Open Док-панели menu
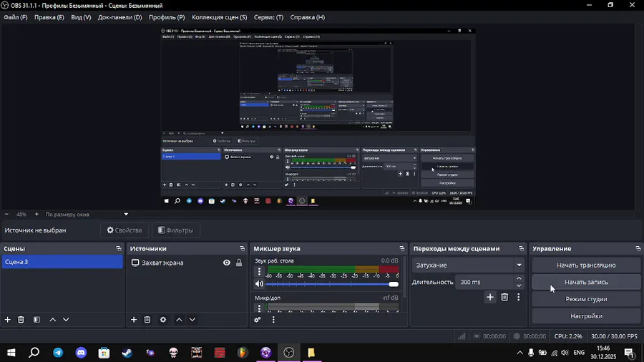This screenshot has height=362, width=644. pyautogui.click(x=120, y=17)
